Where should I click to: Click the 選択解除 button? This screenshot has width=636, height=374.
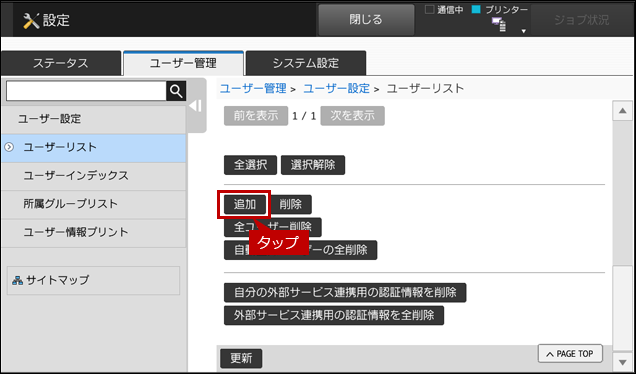(313, 165)
